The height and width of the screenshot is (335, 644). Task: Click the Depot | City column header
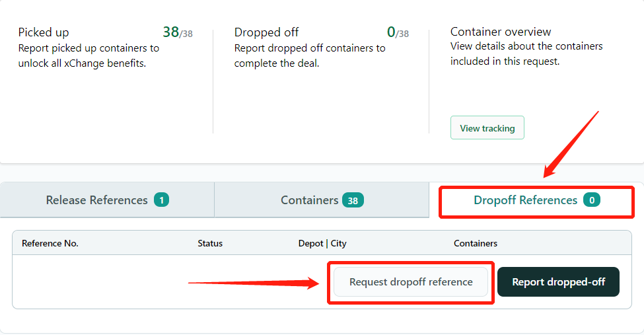(322, 243)
